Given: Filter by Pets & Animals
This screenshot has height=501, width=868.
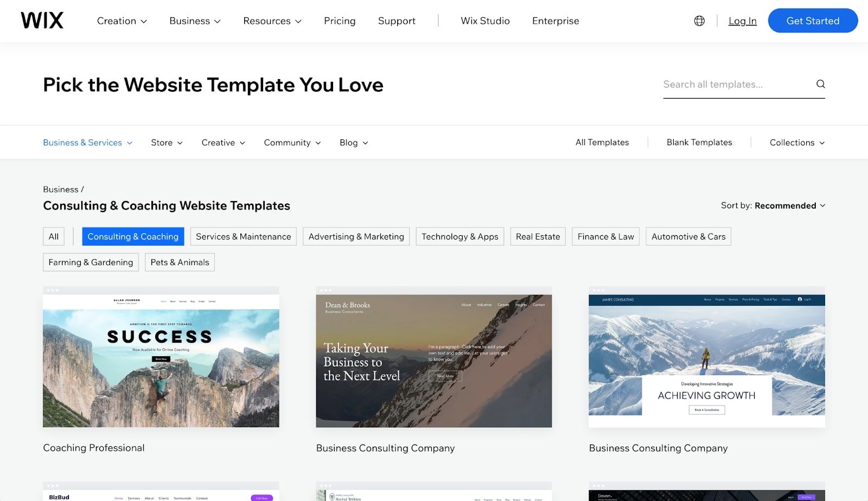Looking at the screenshot, I should [x=180, y=262].
